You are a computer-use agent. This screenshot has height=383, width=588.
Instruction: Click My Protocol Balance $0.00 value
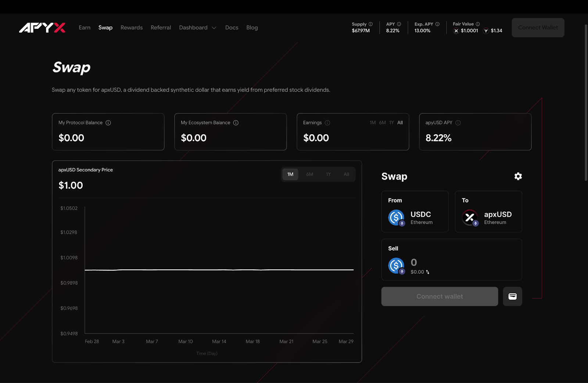coord(71,138)
